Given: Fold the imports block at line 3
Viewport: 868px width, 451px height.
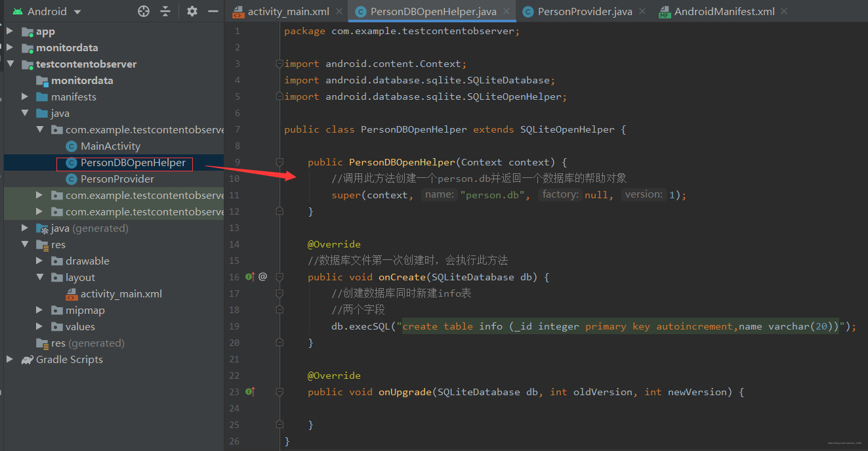Looking at the screenshot, I should 279,64.
